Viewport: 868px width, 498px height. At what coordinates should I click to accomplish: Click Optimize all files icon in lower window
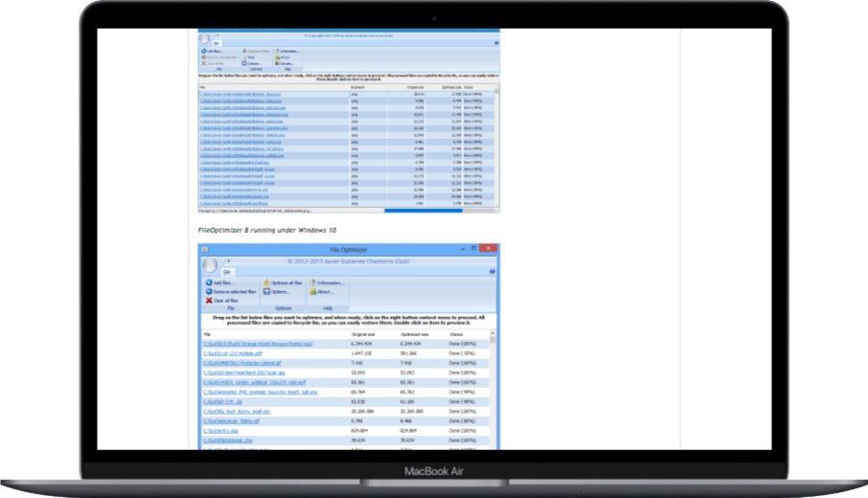[266, 283]
